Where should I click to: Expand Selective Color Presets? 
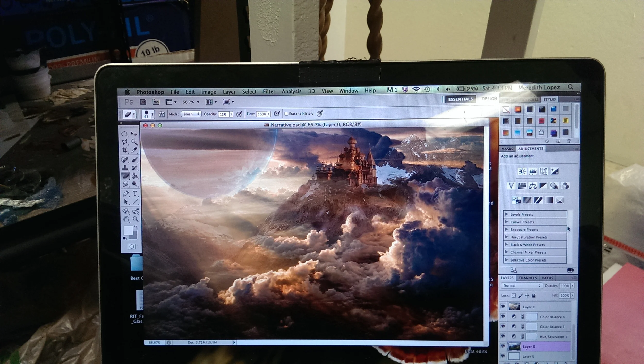click(x=506, y=260)
